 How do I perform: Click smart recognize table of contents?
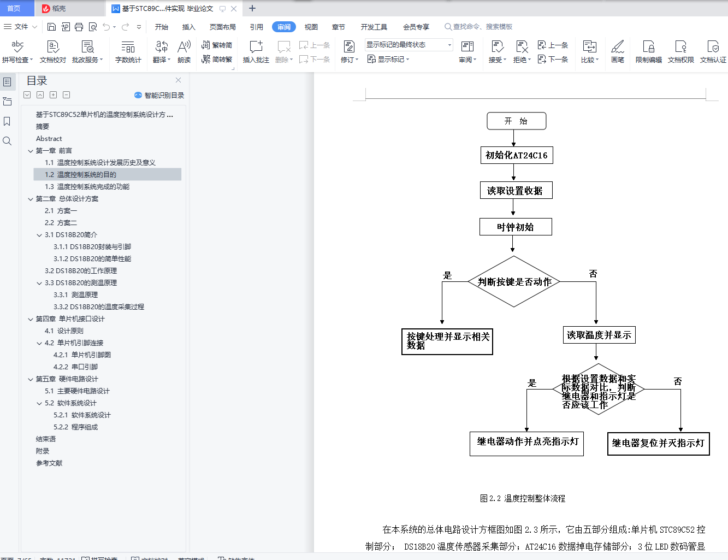coord(159,95)
